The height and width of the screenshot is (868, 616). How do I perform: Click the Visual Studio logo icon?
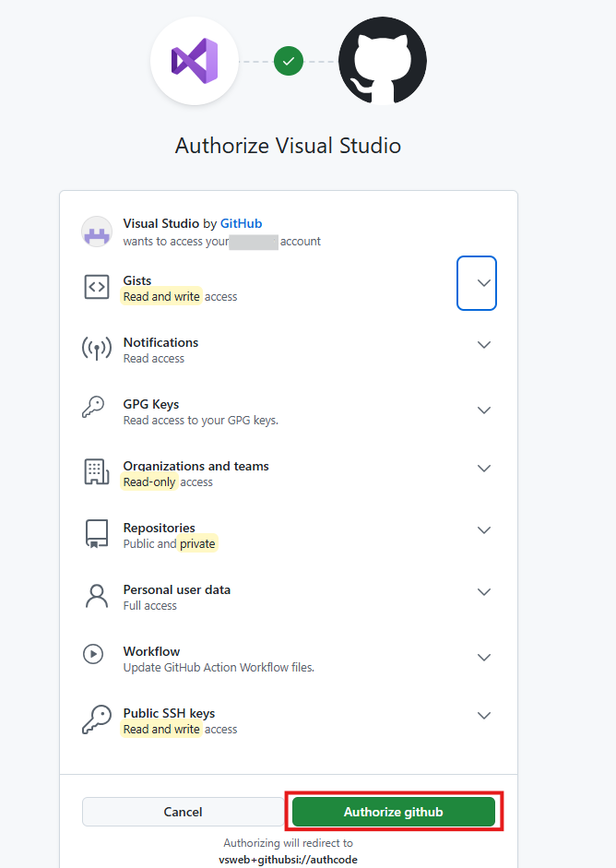tap(195, 62)
